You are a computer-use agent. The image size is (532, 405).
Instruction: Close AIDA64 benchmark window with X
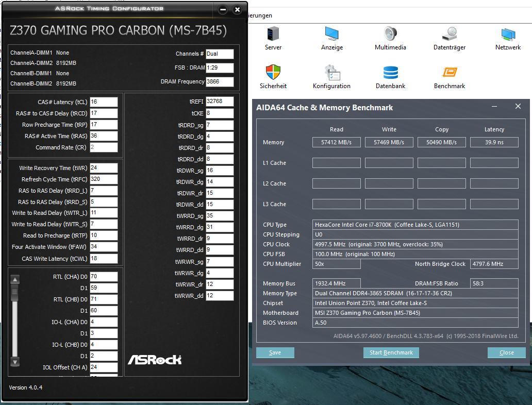(x=518, y=107)
